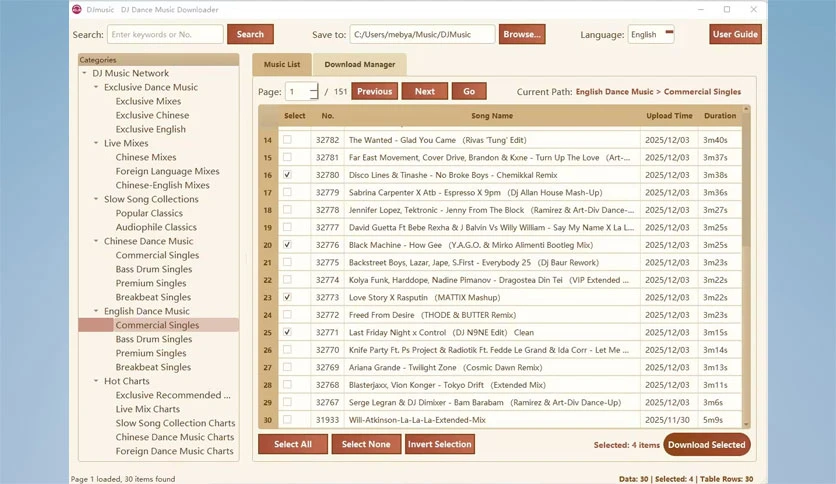Screen dimensions: 836x484
Task: Sort by the Upload Time column header
Action: 669,116
